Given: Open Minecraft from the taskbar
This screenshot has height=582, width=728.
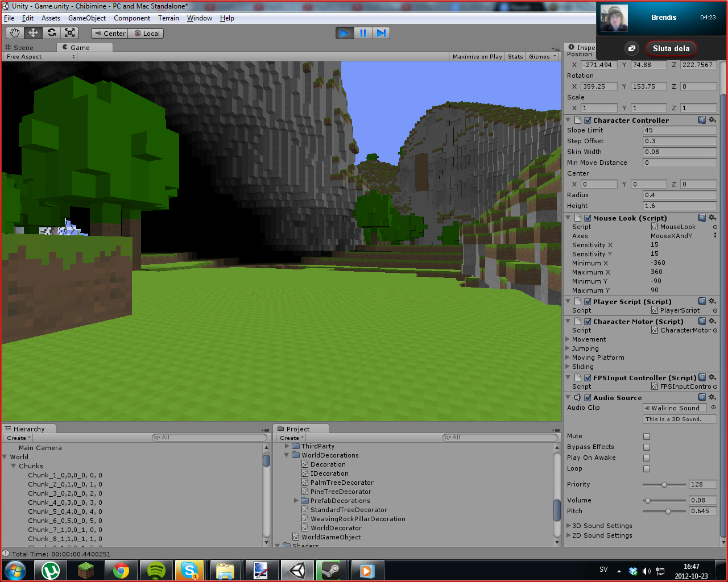Looking at the screenshot, I should [x=86, y=570].
